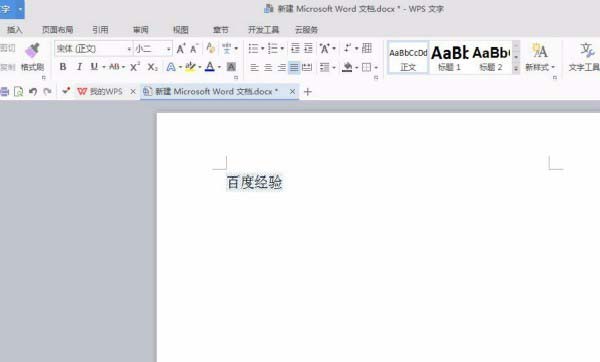Click the 百度经验 text in the document
The width and height of the screenshot is (600, 362).
[254, 182]
